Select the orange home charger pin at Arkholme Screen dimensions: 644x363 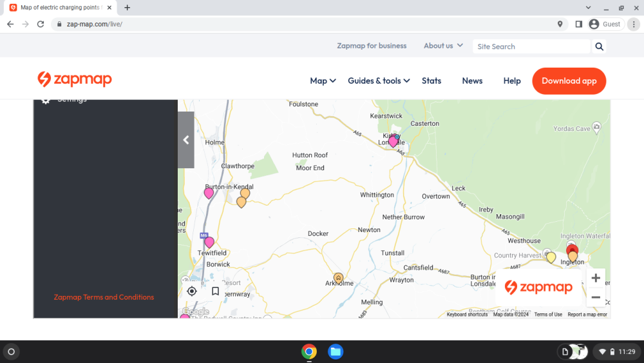(338, 279)
